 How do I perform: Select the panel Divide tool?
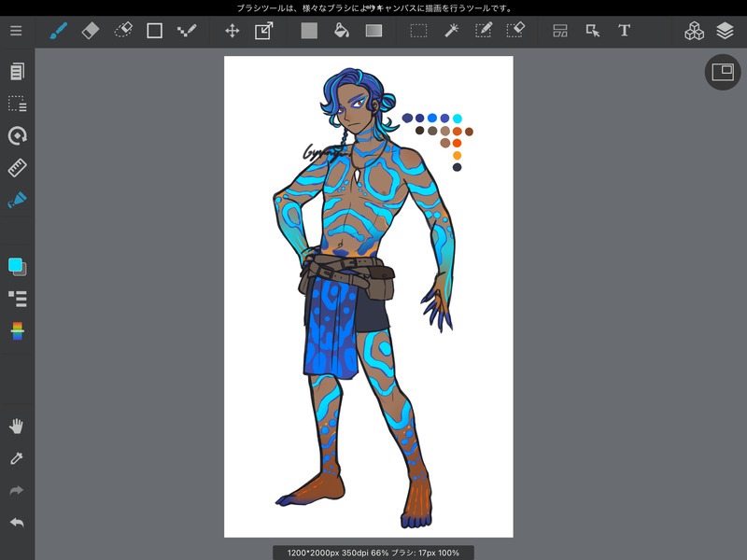[560, 31]
